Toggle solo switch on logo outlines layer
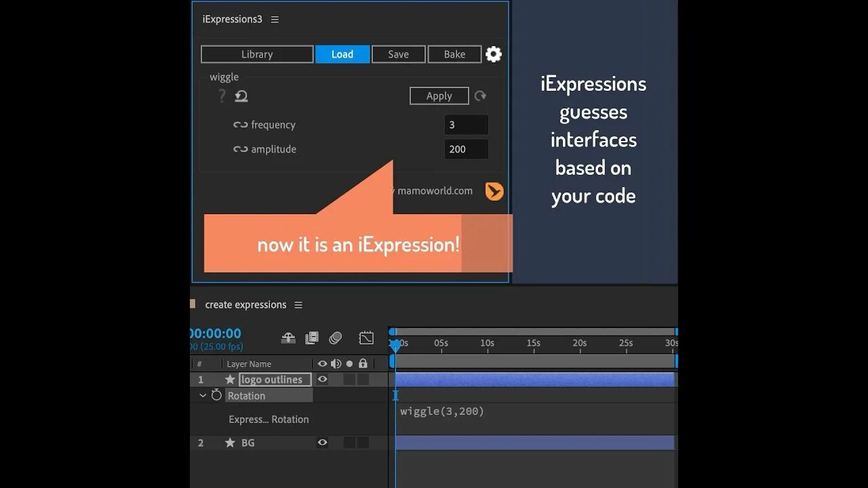Image resolution: width=868 pixels, height=488 pixels. tap(349, 380)
